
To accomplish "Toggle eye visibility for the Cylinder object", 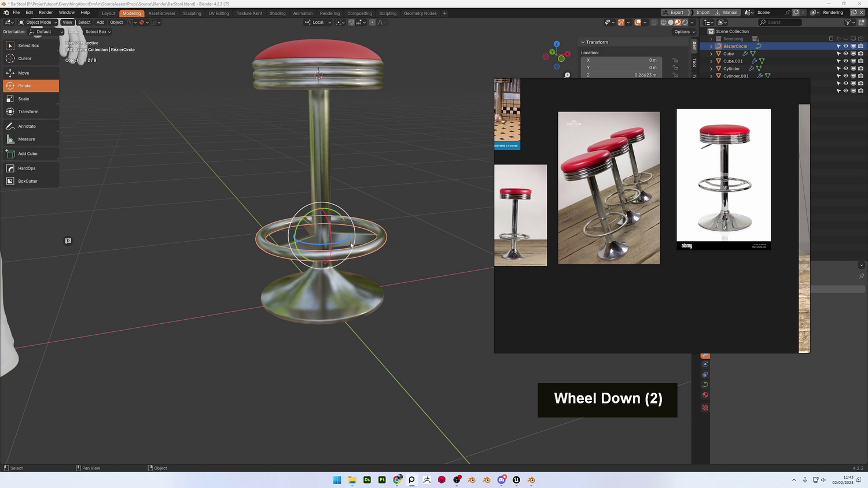I will pyautogui.click(x=845, y=69).
